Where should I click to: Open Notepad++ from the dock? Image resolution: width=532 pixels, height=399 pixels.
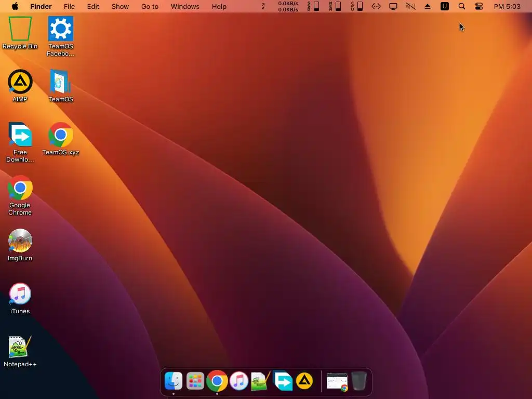click(260, 381)
